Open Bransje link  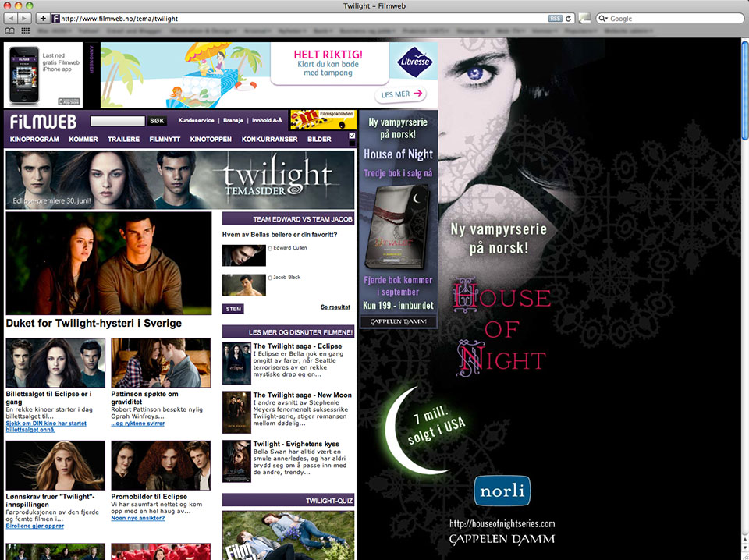tap(233, 120)
